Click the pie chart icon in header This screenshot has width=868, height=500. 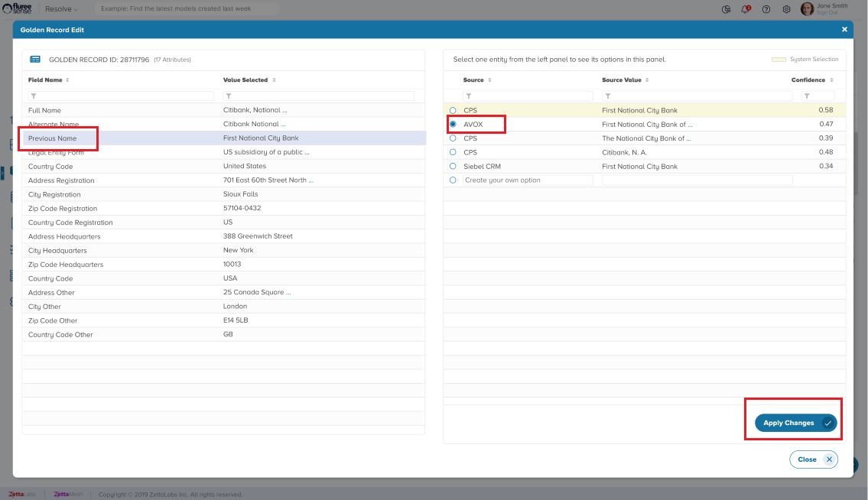(x=726, y=9)
